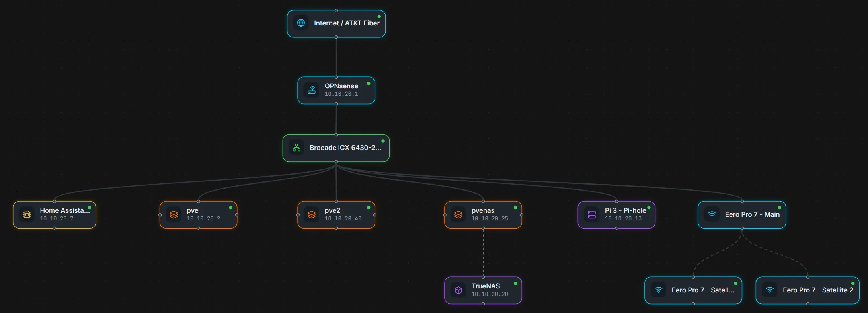
Task: Click left side handle of pve2 node
Action: pos(298,215)
